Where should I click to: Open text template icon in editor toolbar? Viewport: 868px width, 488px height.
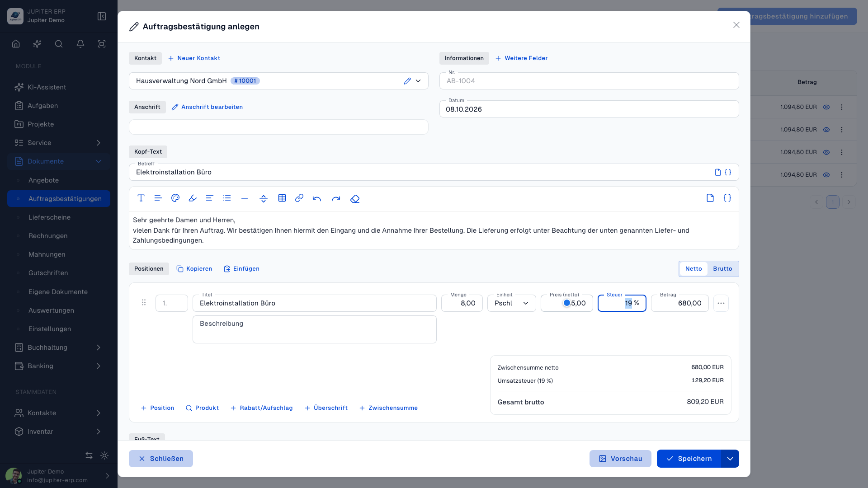(710, 198)
